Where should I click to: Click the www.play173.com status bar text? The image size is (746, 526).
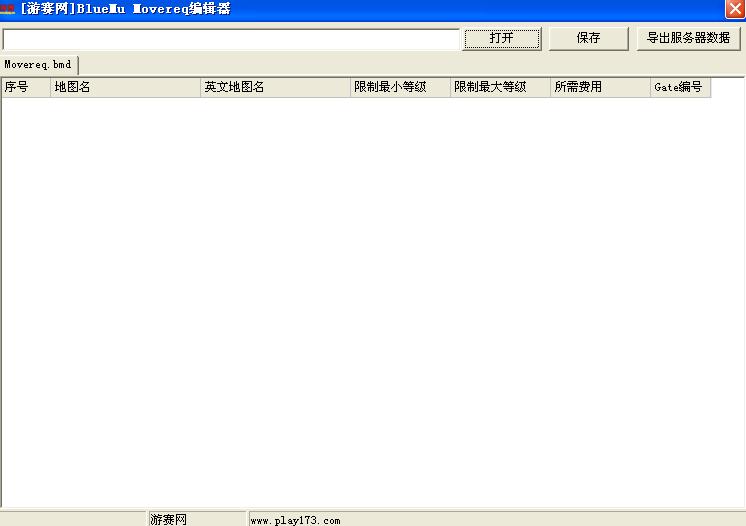295,520
